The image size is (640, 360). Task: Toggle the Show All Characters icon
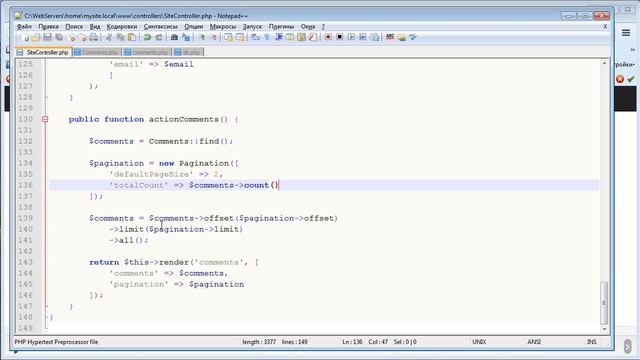click(267, 38)
